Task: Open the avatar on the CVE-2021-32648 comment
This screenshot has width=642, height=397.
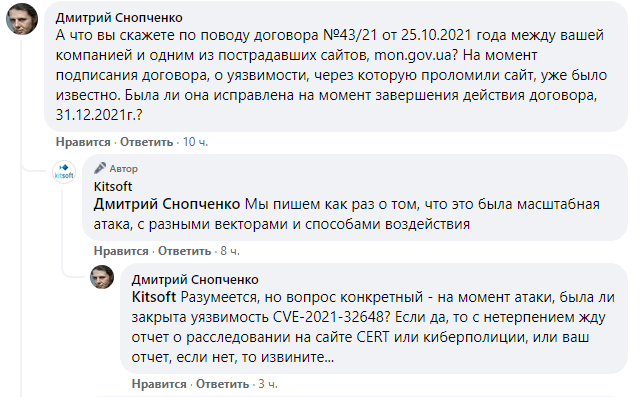Action: click(x=102, y=277)
